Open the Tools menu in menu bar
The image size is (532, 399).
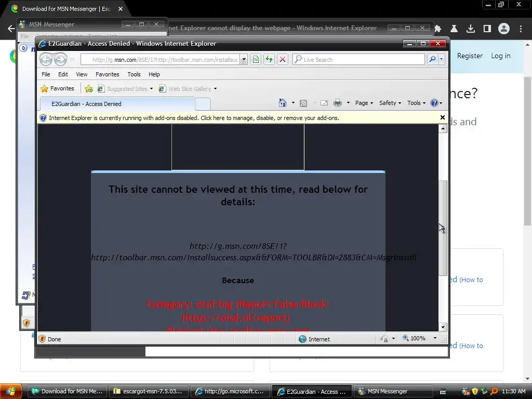[134, 74]
